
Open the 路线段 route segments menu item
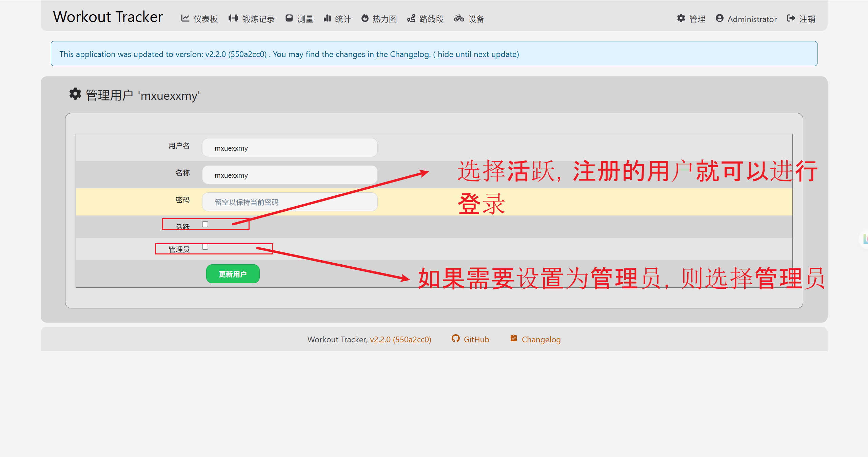(431, 19)
